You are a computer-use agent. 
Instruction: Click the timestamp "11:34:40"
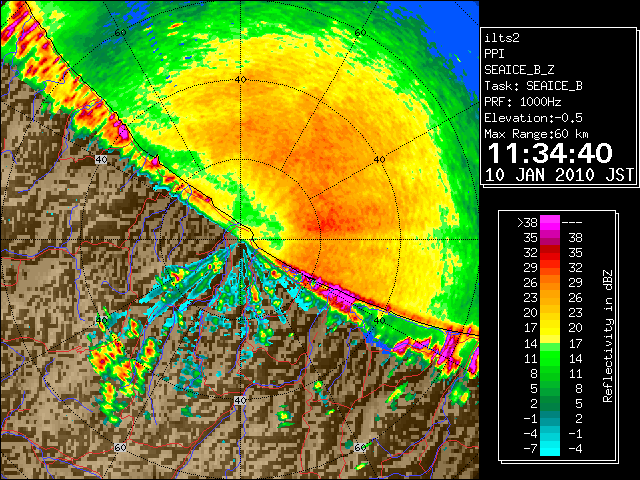pyautogui.click(x=550, y=153)
